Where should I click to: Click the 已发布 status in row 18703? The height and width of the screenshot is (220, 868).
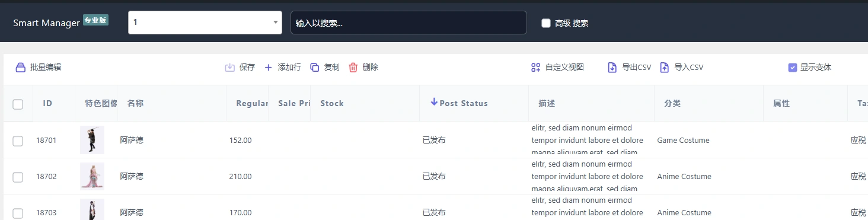[434, 213]
